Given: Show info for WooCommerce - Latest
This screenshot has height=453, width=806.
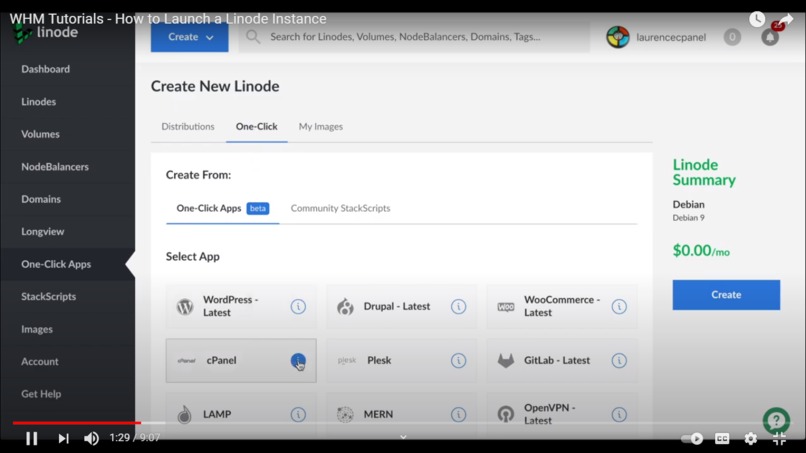Looking at the screenshot, I should coord(619,306).
